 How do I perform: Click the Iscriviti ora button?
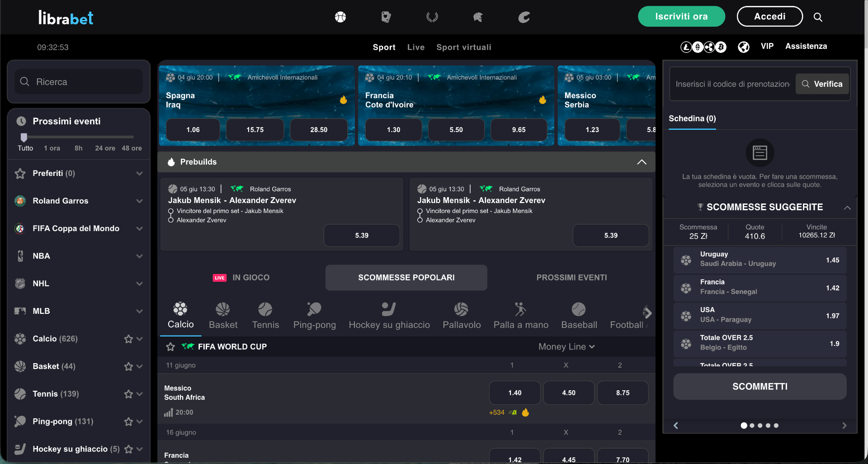(681, 16)
